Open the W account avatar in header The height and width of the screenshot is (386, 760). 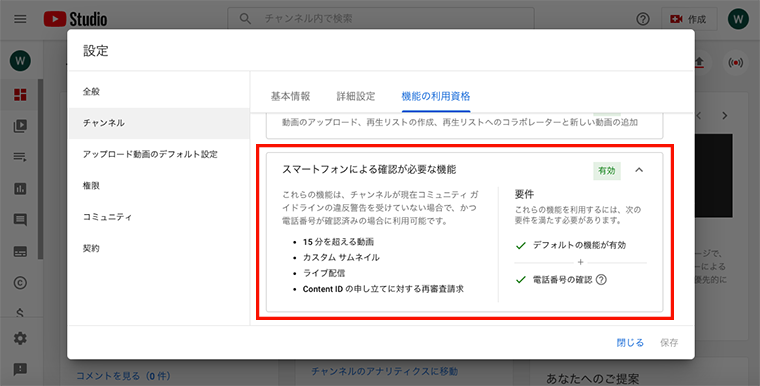coord(738,19)
